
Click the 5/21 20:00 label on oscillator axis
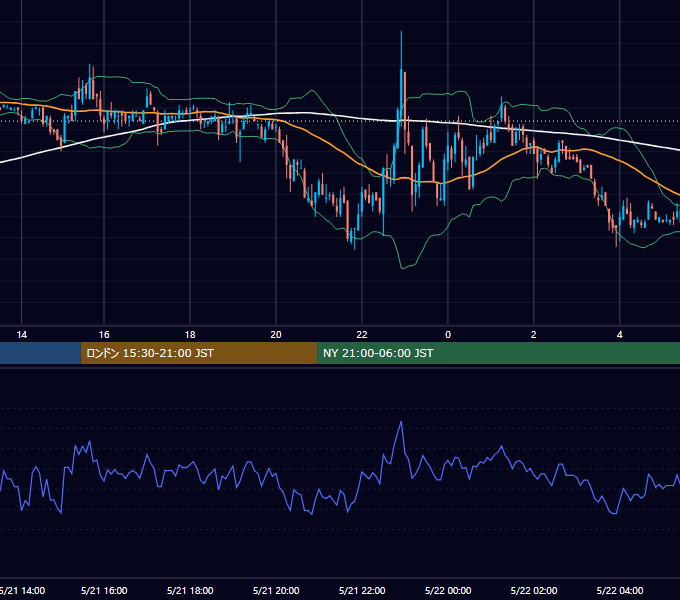point(276,590)
